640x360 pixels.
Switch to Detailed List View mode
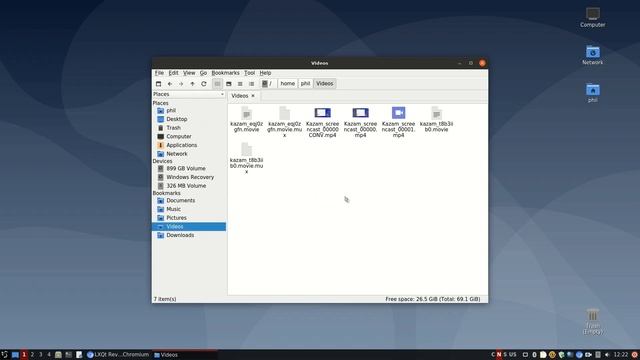(x=251, y=84)
